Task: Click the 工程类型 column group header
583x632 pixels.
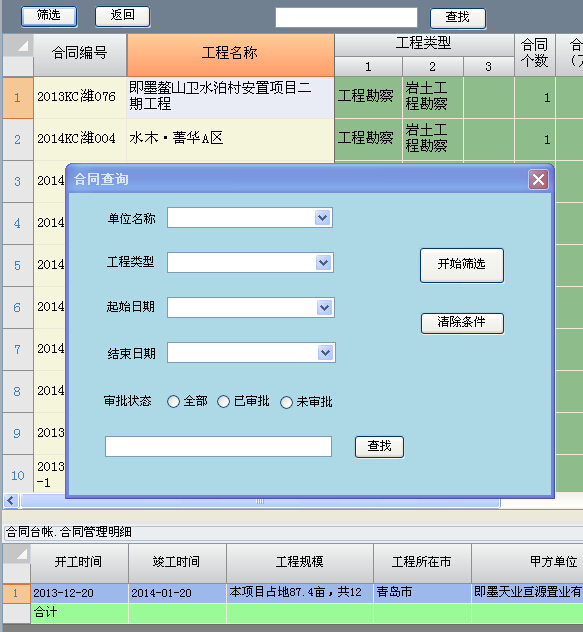Action: point(424,44)
